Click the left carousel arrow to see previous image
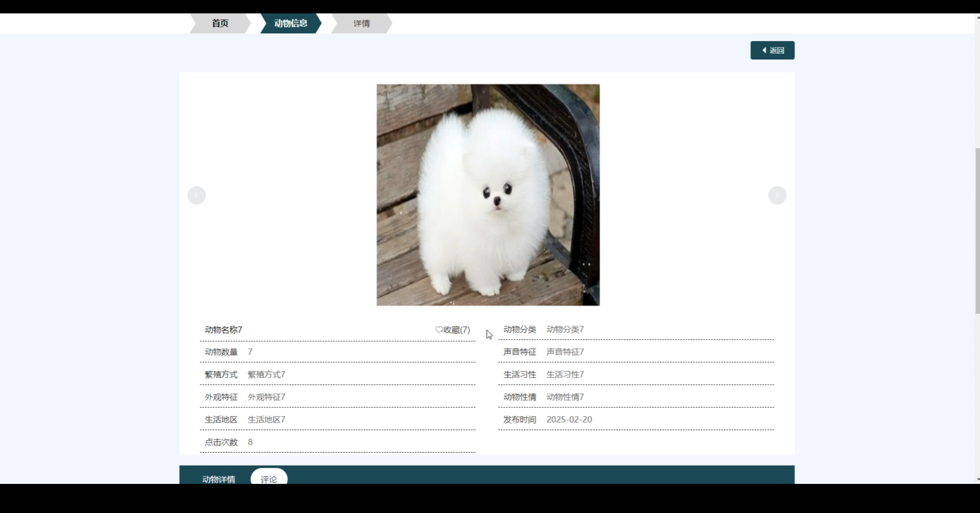This screenshot has height=513, width=980. click(x=196, y=195)
